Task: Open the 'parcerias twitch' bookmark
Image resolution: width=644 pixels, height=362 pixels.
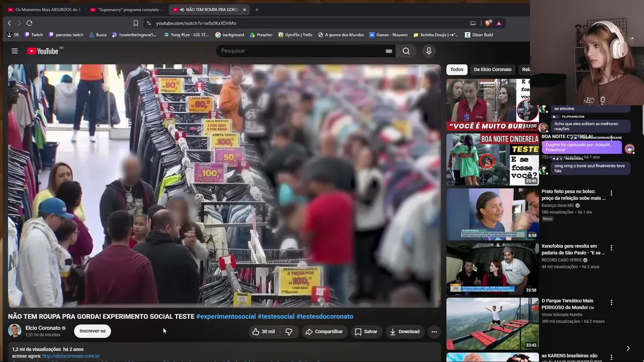Action: tap(66, 35)
